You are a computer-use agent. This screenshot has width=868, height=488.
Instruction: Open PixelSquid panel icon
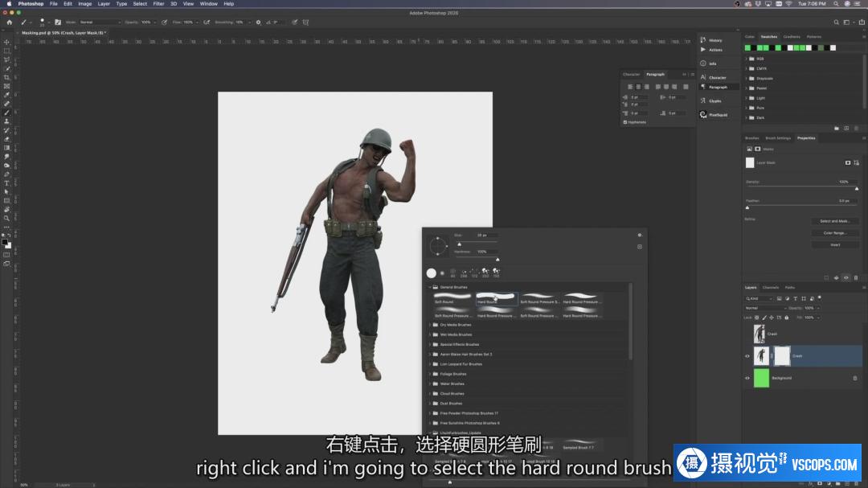click(703, 115)
